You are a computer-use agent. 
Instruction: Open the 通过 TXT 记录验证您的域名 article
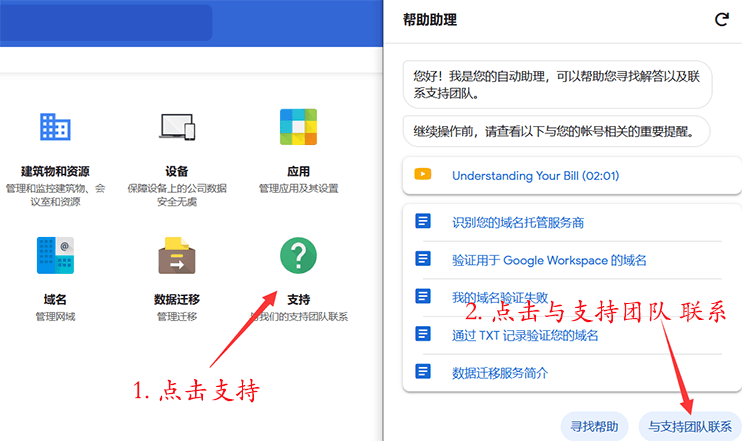(x=525, y=335)
